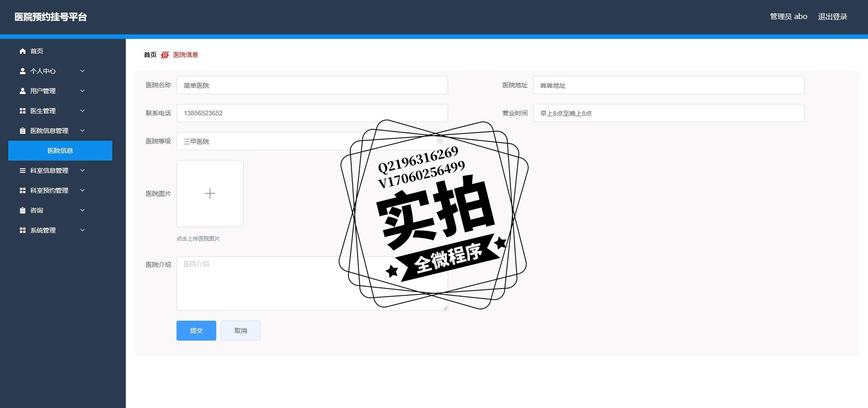The height and width of the screenshot is (408, 868).
Task: Click the 医院预约挂号平台 title
Action: point(51,17)
